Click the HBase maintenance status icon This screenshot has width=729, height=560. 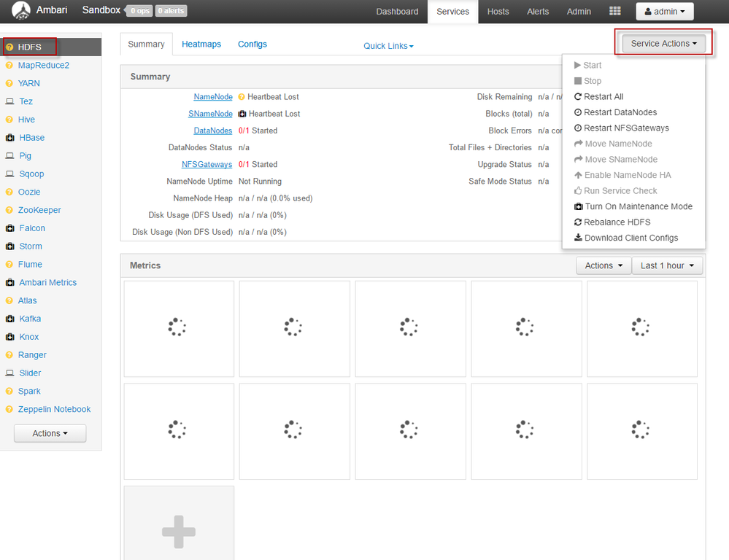click(9, 138)
